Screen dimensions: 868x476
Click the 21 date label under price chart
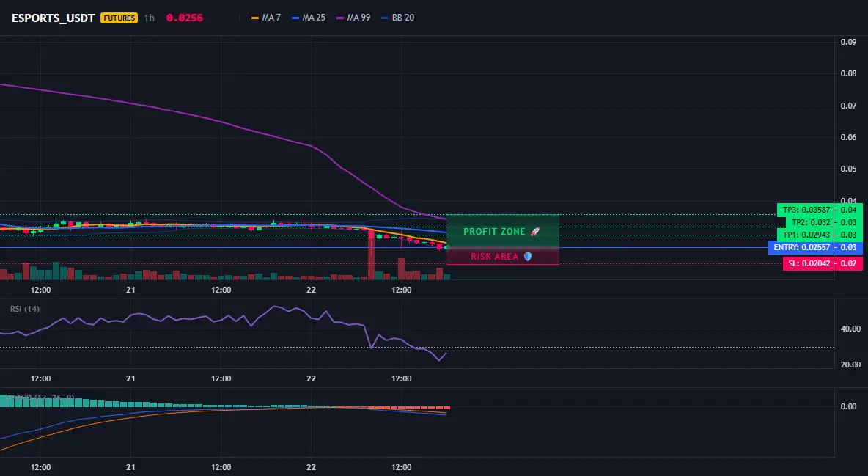(130, 290)
